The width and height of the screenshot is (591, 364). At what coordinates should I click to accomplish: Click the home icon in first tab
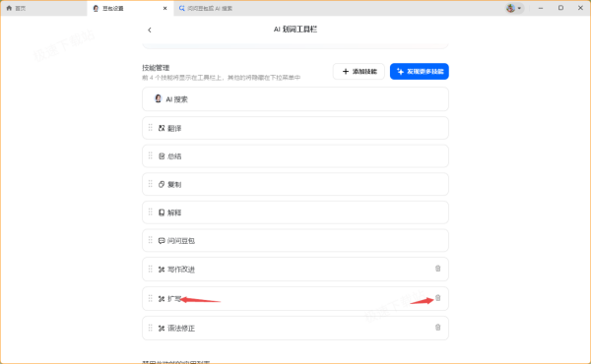(x=9, y=8)
